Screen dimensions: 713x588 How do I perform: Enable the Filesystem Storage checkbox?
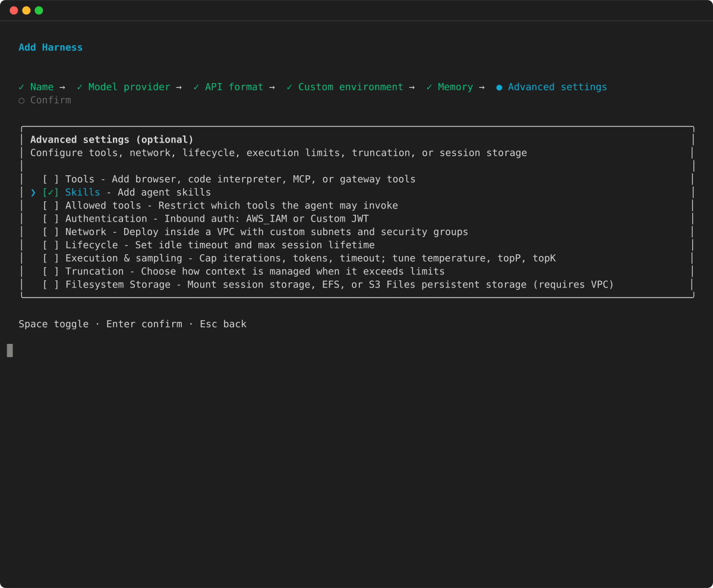[51, 284]
